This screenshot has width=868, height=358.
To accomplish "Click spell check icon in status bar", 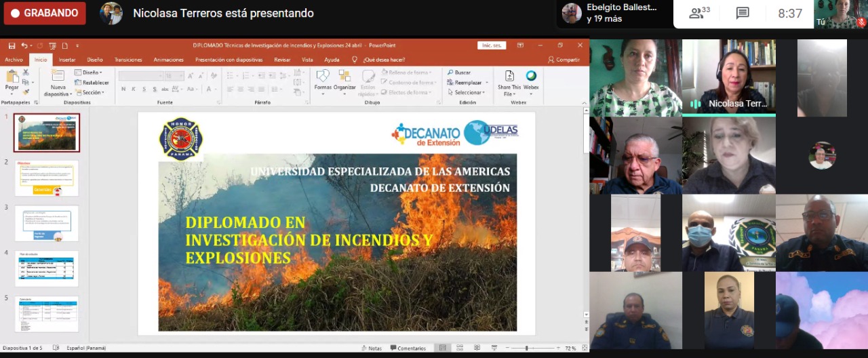I will pos(56,348).
